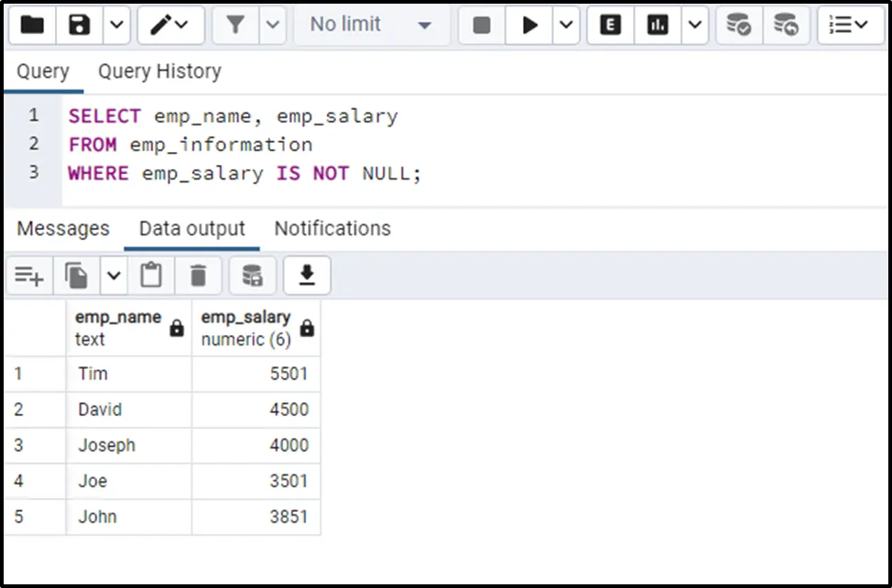Expand the save options dropdown arrow
Screen dimensions: 892x588
tap(115, 26)
